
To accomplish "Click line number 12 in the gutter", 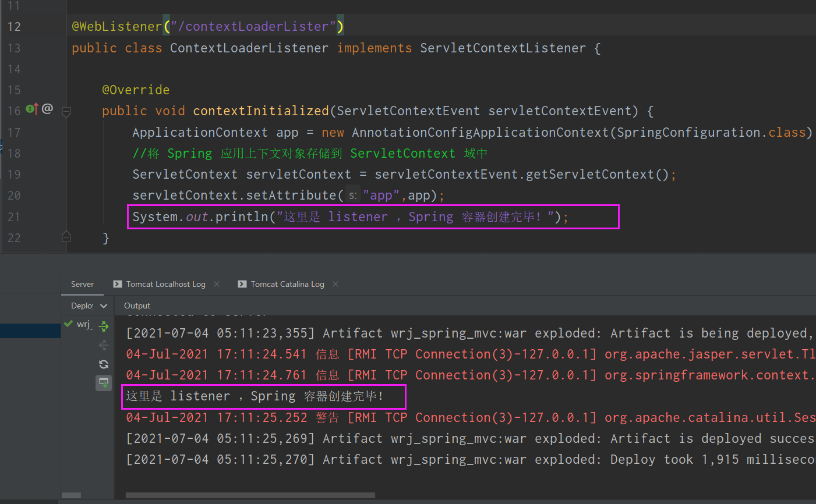I will point(14,27).
